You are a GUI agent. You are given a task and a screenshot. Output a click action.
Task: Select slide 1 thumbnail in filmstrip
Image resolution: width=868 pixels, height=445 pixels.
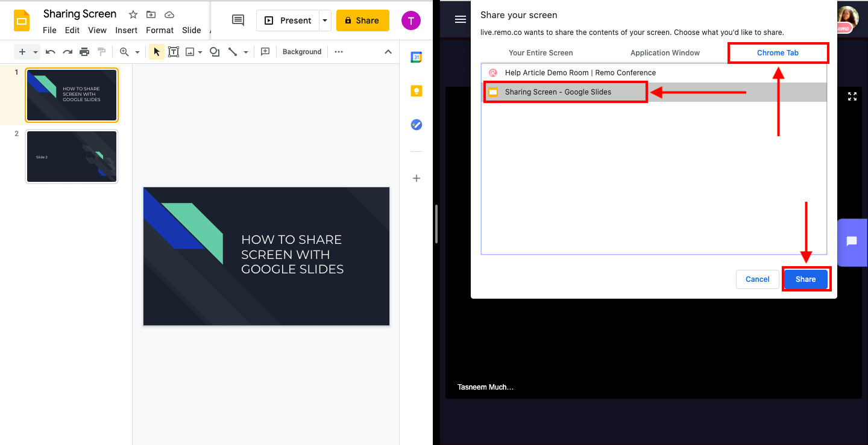coord(72,95)
